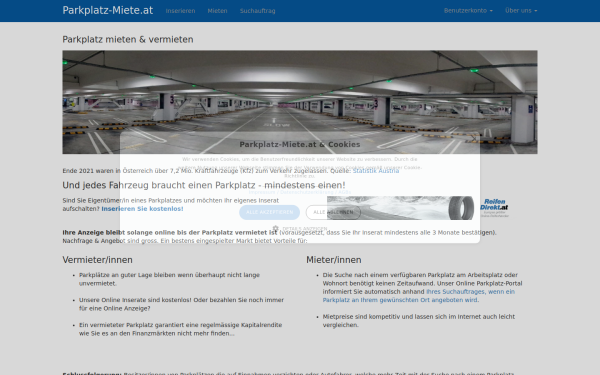This screenshot has width=600, height=375.
Task: Follow the Inserieren Sie kostenlos link
Action: pyautogui.click(x=142, y=209)
